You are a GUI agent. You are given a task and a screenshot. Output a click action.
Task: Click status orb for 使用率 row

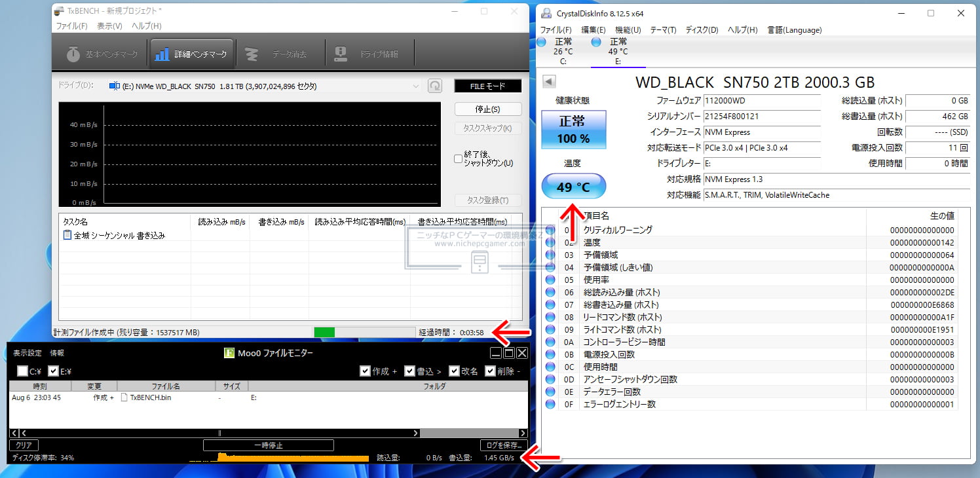550,280
